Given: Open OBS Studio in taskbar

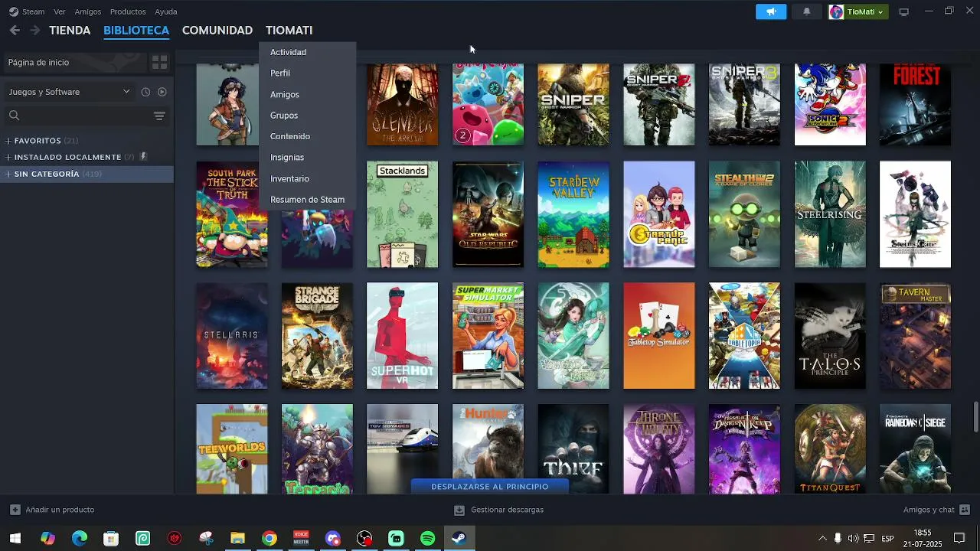Looking at the screenshot, I should pyautogui.click(x=364, y=539).
